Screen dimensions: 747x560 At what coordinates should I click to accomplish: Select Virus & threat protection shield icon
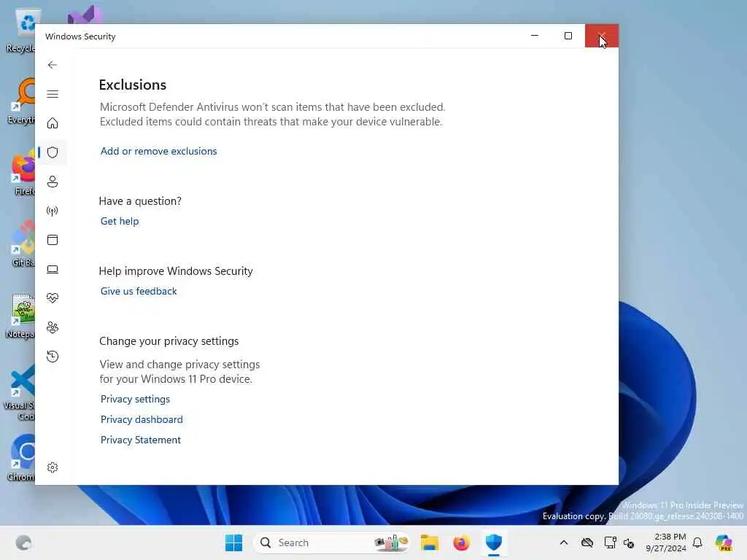click(x=53, y=152)
